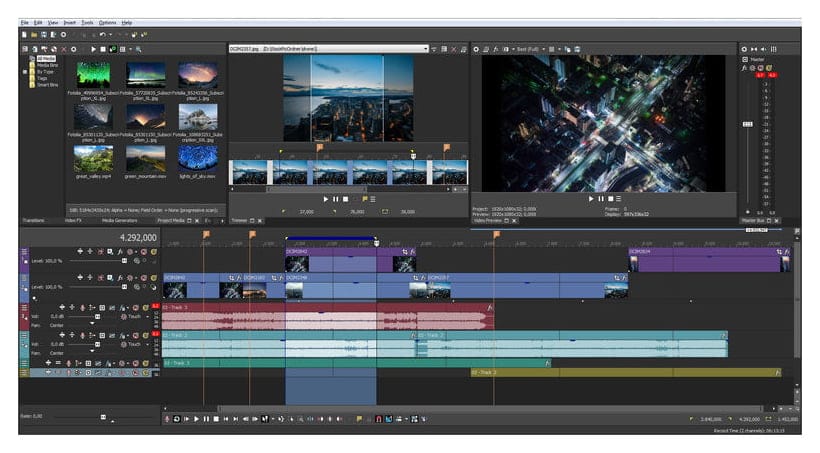Expand the By Type tree node
This screenshot has width=820, height=453.
tap(25, 72)
